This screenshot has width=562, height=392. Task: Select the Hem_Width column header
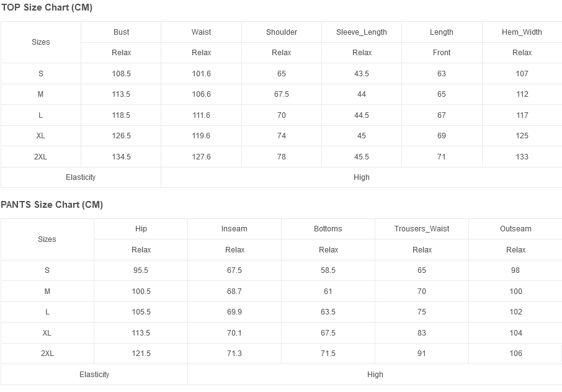(522, 32)
